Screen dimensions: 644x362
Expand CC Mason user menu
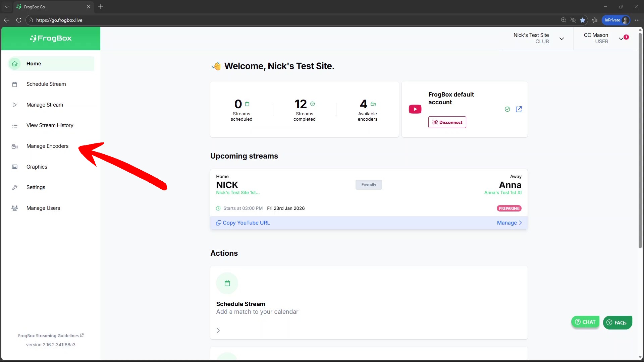coord(621,39)
